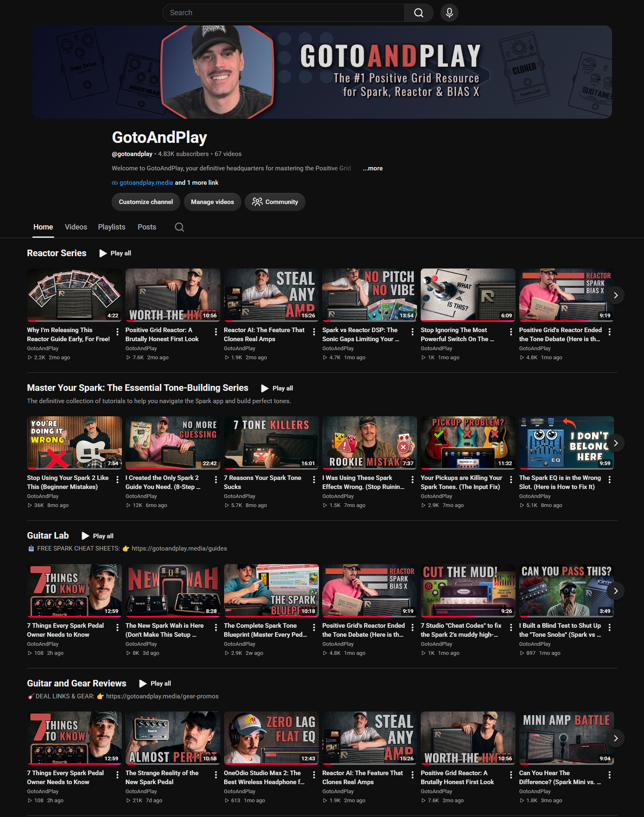Start voice search with the microphone icon
Image resolution: width=644 pixels, height=817 pixels.
(x=449, y=13)
